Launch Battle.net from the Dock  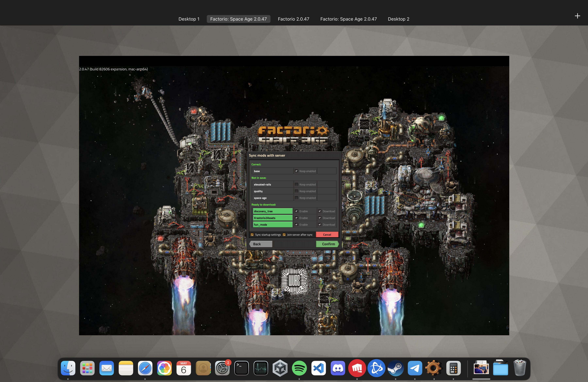376,368
